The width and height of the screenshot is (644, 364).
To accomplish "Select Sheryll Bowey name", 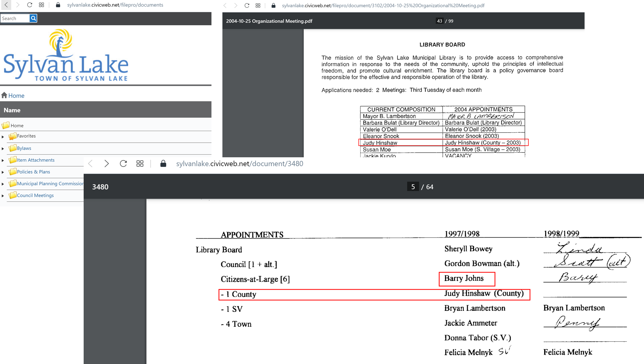I will (x=468, y=249).
